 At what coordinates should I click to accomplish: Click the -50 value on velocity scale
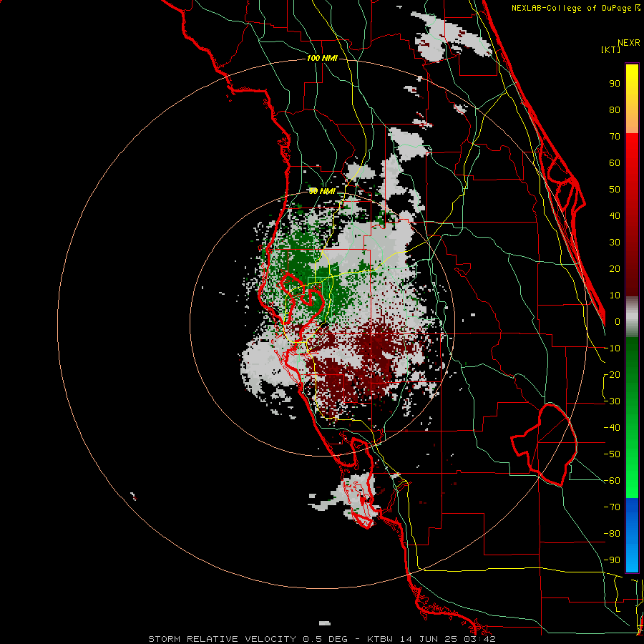click(612, 454)
